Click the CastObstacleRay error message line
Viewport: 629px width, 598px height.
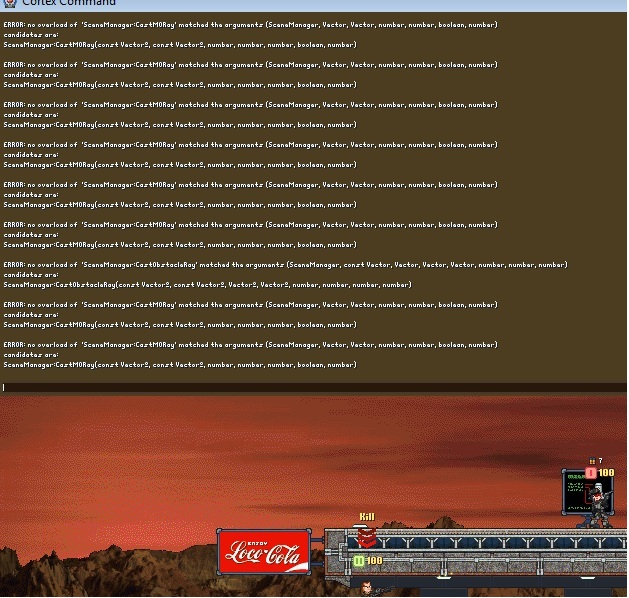(x=285, y=265)
